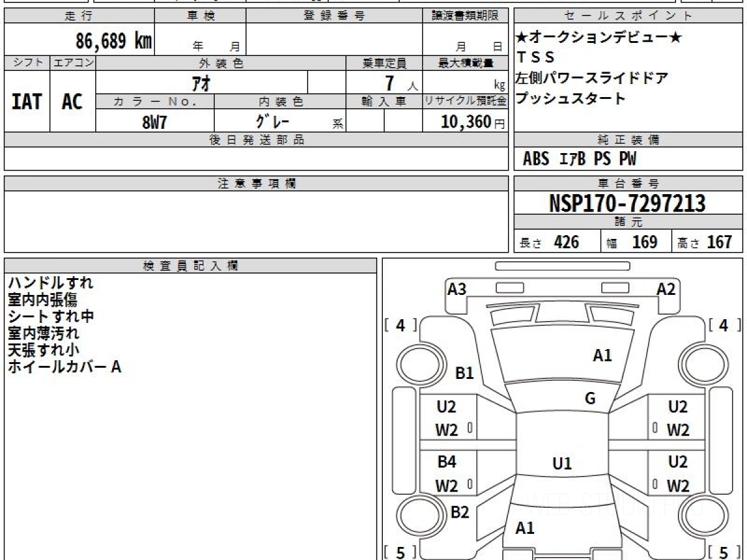Image resolution: width=747 pixels, height=560 pixels.
Task: Click the シフト header cell
Action: tap(27, 63)
